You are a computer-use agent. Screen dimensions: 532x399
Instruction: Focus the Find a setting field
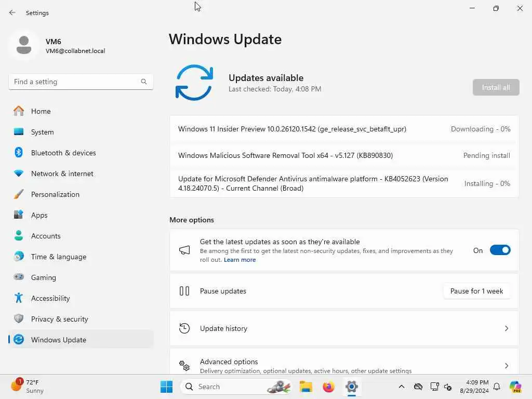[81, 82]
